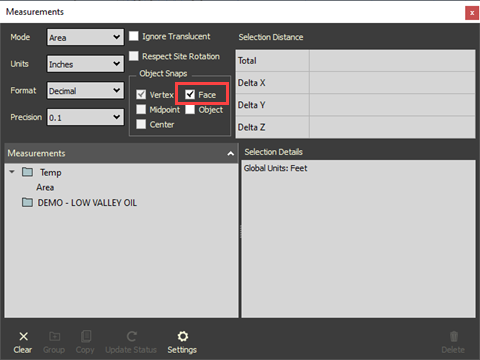Open the Units dropdown showing Inches
Screen dimensions: 480x360
point(85,64)
